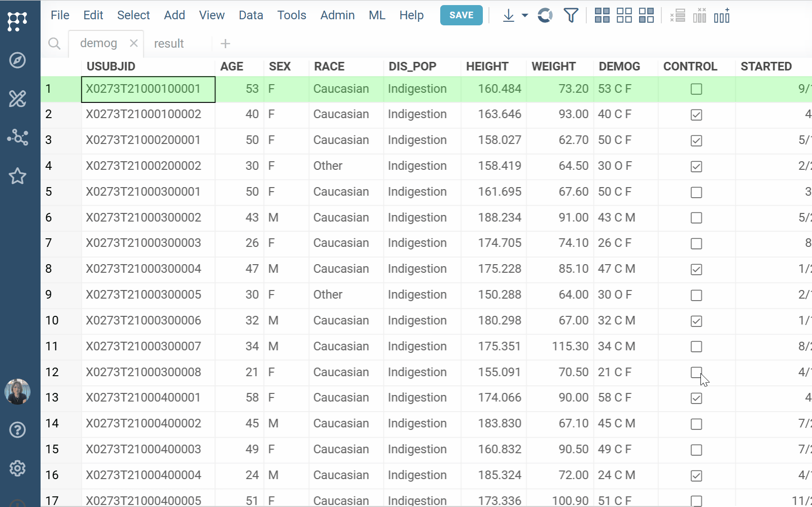
Task: Check the CONTROL checkbox for row 12
Action: (696, 373)
